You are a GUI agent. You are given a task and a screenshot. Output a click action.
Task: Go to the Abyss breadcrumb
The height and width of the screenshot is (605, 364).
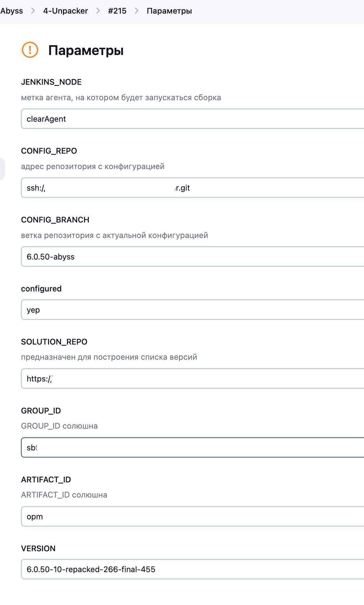click(x=12, y=11)
